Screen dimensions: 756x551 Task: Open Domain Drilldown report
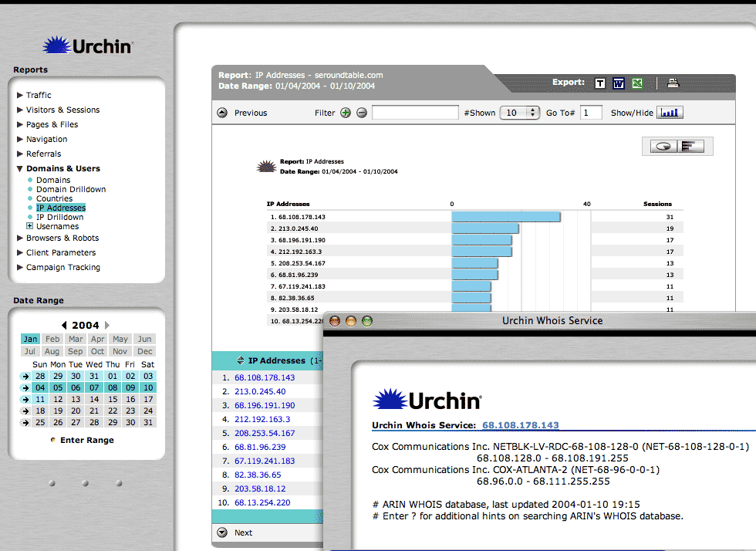click(x=71, y=189)
